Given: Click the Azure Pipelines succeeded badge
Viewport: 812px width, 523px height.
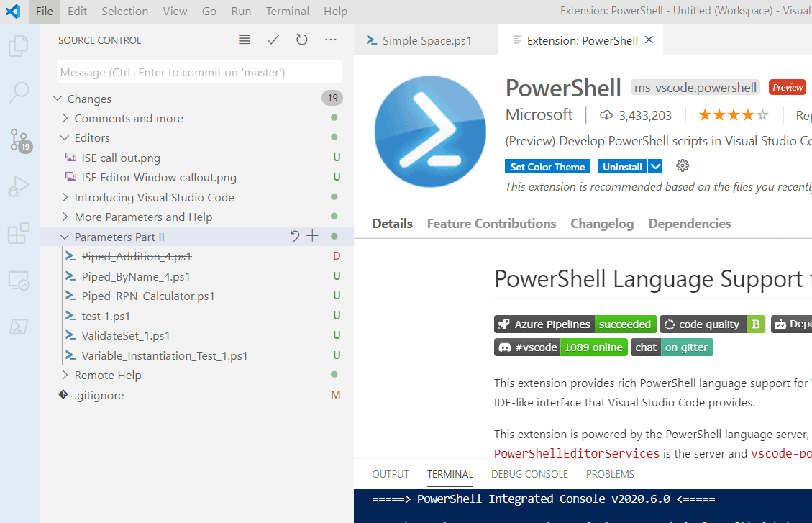Looking at the screenshot, I should point(575,324).
